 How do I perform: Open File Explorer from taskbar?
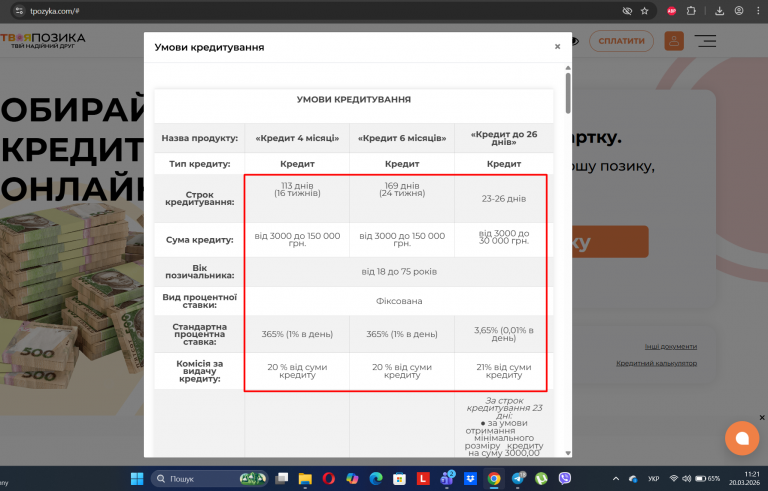coord(305,478)
